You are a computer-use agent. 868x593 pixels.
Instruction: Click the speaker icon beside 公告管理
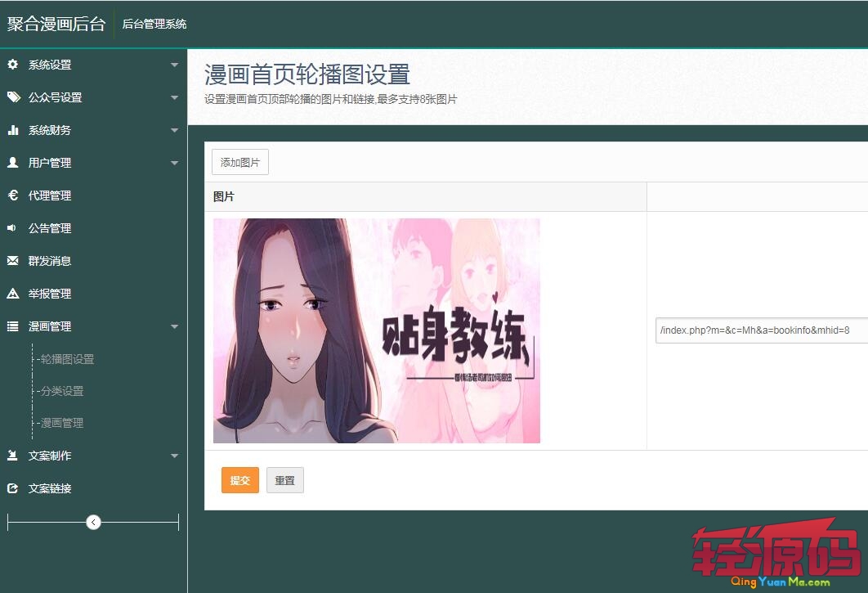[x=13, y=228]
